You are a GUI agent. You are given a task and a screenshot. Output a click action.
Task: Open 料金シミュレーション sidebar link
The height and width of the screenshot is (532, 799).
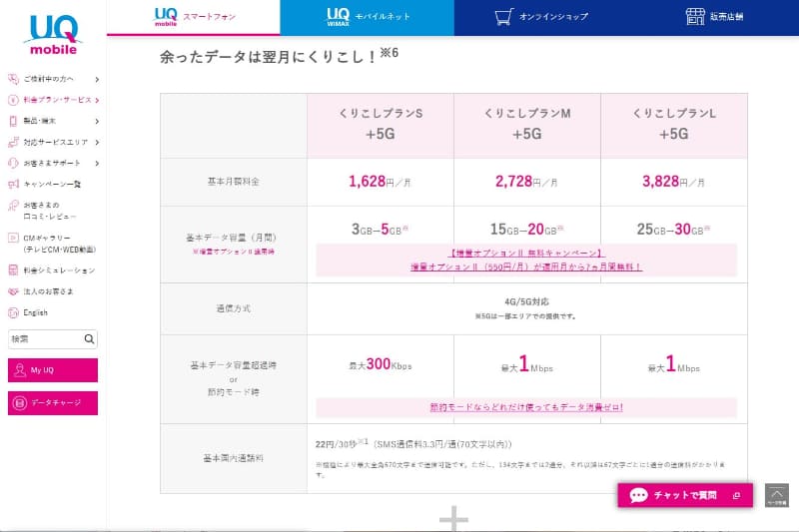point(52,270)
